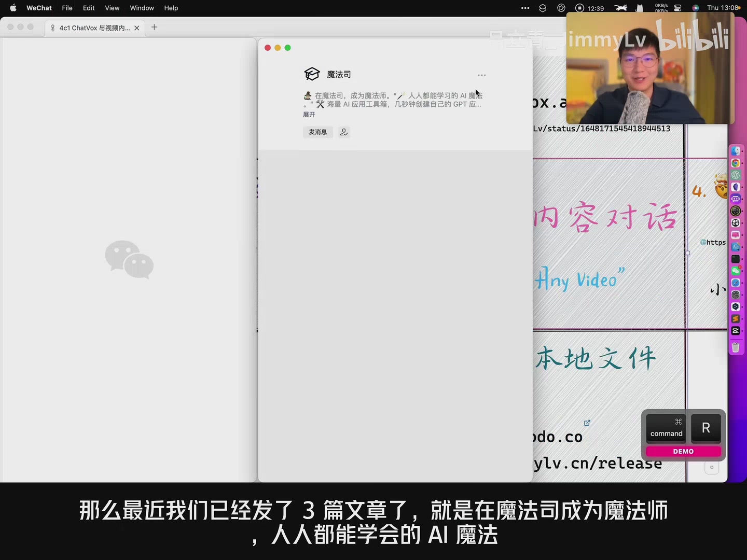
Task: Open the hidden menu bar items overflow
Action: click(x=525, y=8)
